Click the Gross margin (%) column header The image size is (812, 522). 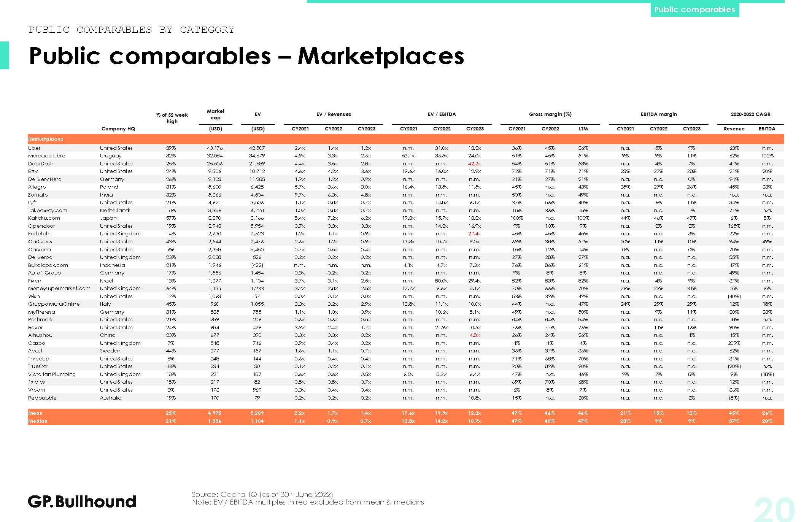click(550, 114)
